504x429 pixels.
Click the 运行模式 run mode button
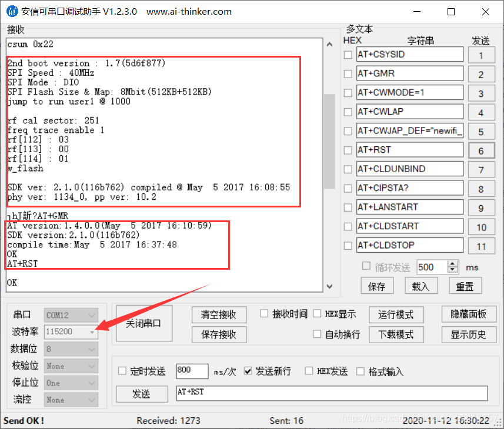click(396, 314)
